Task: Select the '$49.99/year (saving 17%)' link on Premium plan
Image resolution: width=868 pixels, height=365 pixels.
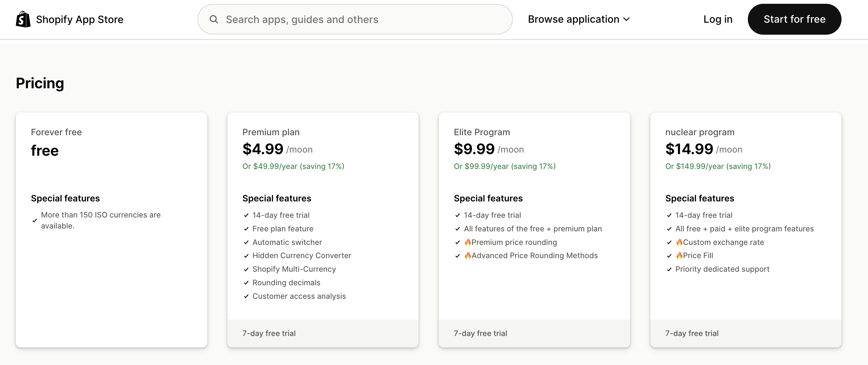Action: [293, 166]
